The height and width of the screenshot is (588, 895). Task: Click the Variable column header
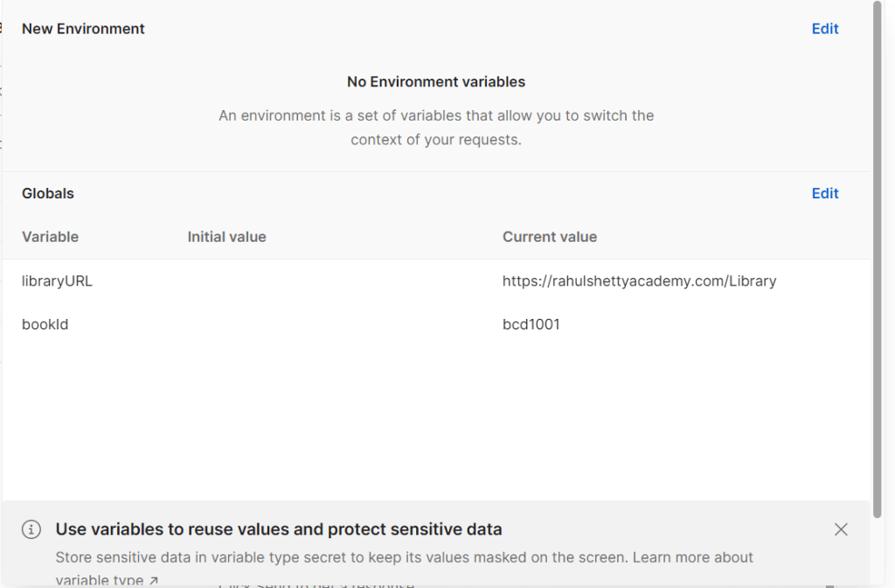(50, 237)
